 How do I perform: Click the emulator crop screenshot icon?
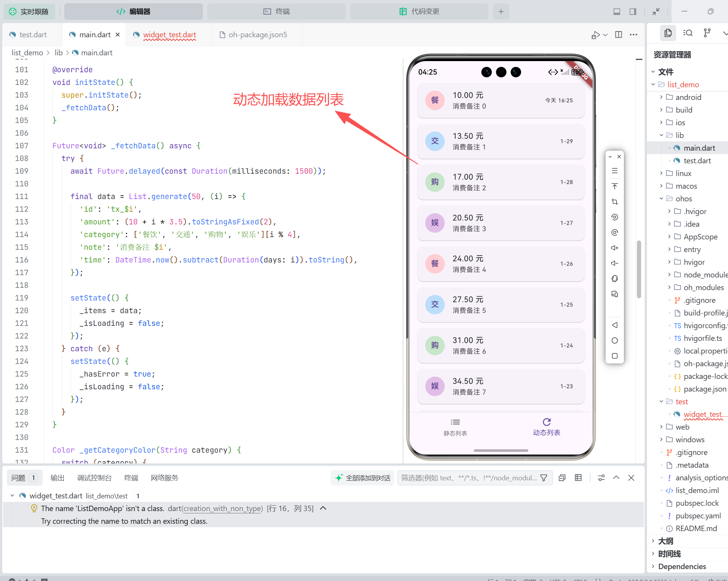pyautogui.click(x=615, y=202)
